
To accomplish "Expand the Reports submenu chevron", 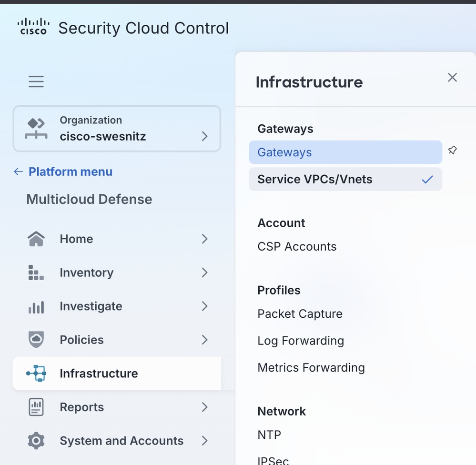I will coord(204,407).
